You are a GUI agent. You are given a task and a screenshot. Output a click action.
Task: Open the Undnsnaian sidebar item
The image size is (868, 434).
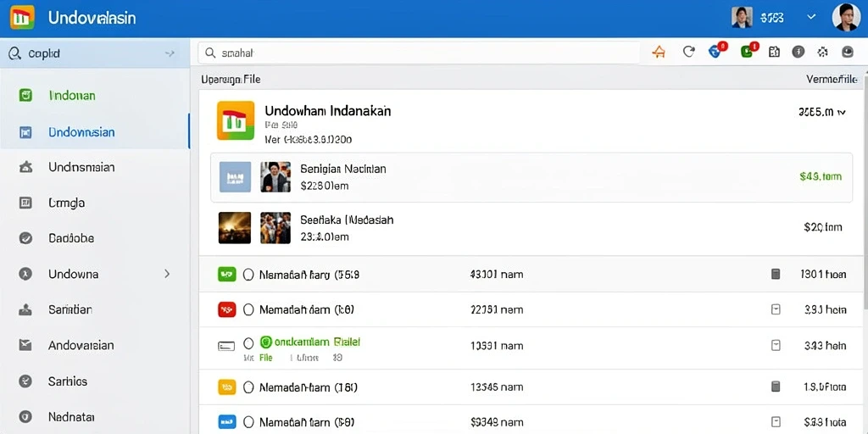[95, 167]
